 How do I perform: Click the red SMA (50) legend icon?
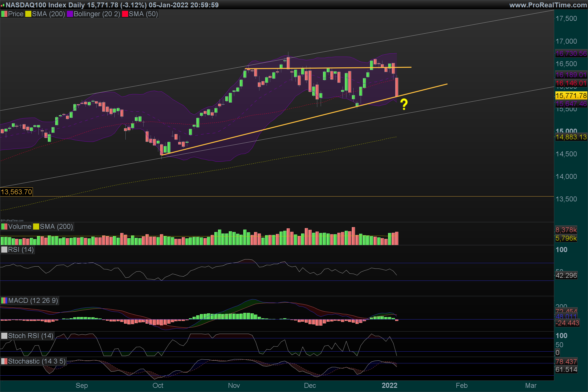point(125,14)
